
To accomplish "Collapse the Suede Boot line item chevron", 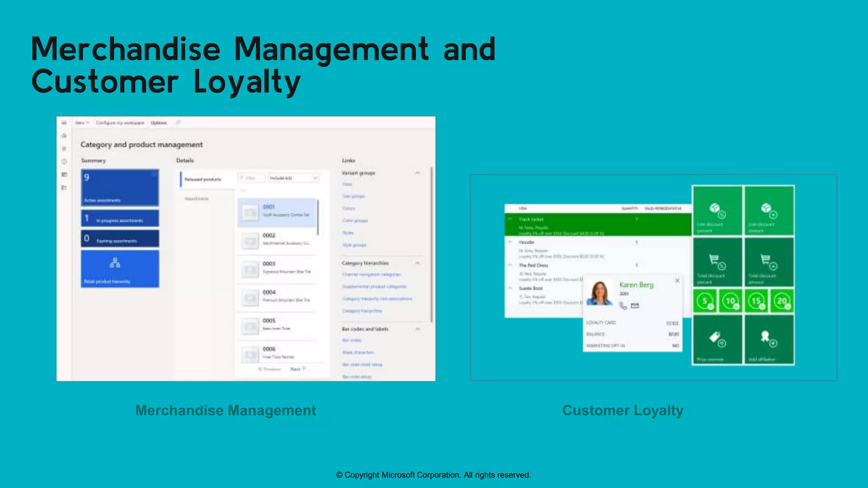I will coord(510,288).
